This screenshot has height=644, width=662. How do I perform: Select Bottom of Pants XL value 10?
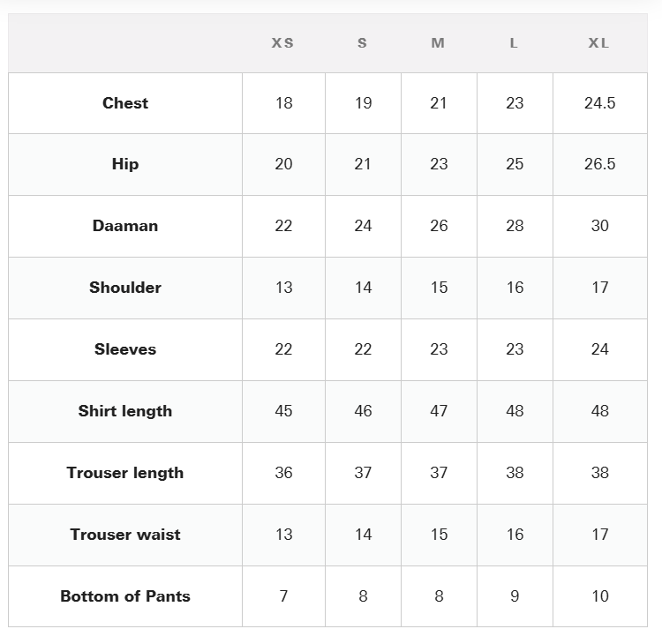[600, 595]
